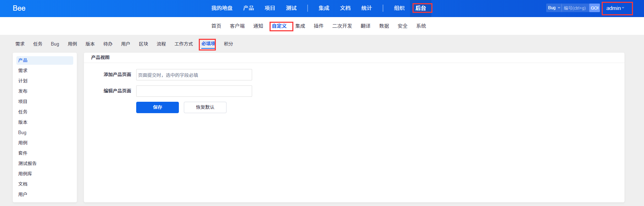Switch to the 版本 custom tab
This screenshot has height=206, width=644.
90,44
